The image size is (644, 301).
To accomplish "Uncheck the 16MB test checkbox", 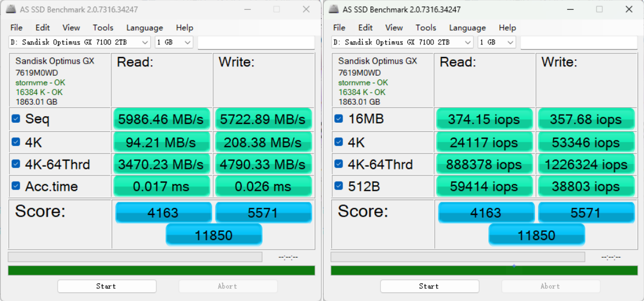I will [x=338, y=118].
